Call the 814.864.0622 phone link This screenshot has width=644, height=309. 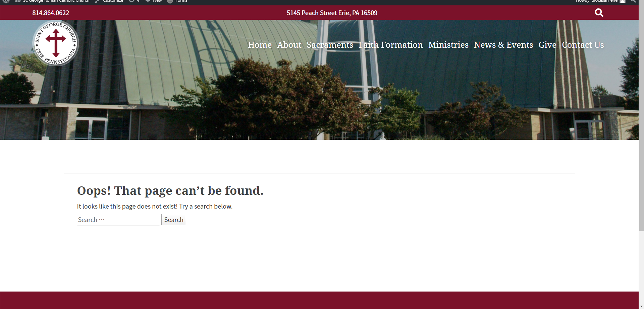click(51, 13)
